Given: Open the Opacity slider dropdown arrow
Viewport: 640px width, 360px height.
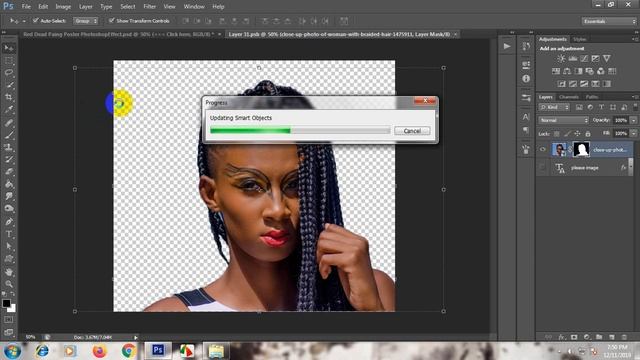Looking at the screenshot, I should [x=633, y=120].
